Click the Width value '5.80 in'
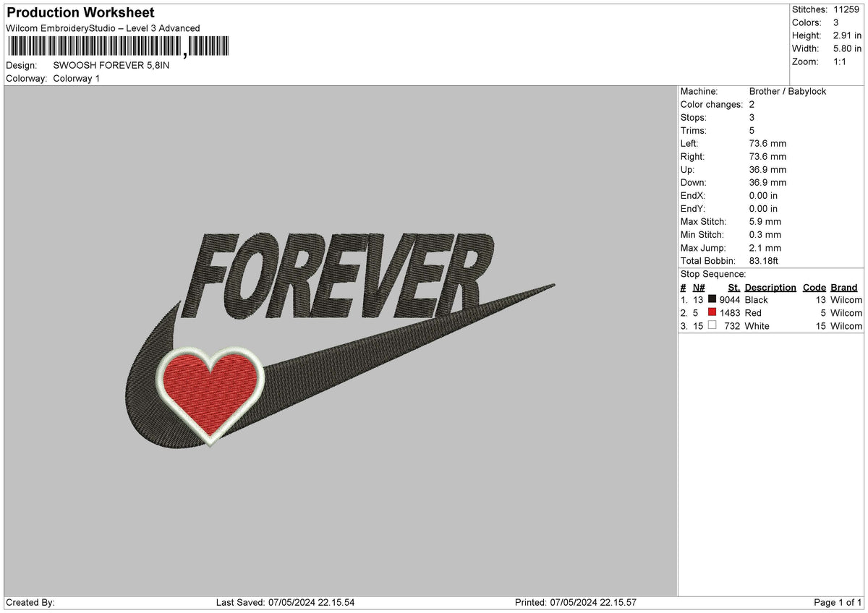The width and height of the screenshot is (868, 613). [847, 48]
